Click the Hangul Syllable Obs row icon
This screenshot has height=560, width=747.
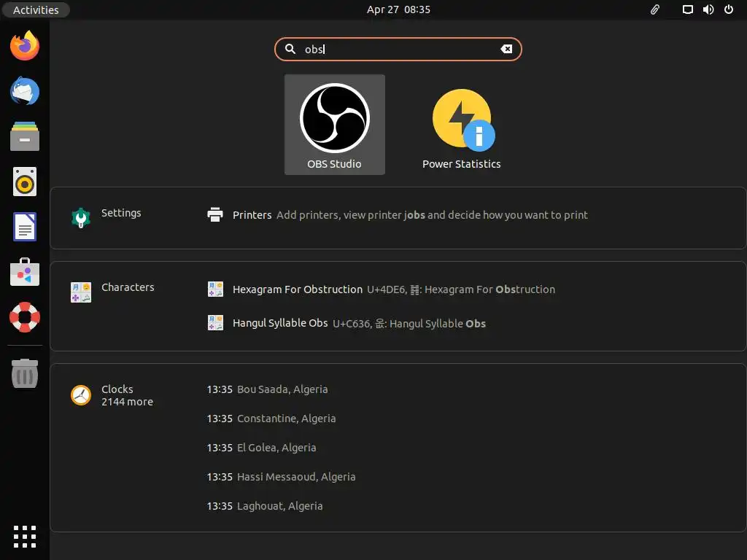tap(215, 323)
